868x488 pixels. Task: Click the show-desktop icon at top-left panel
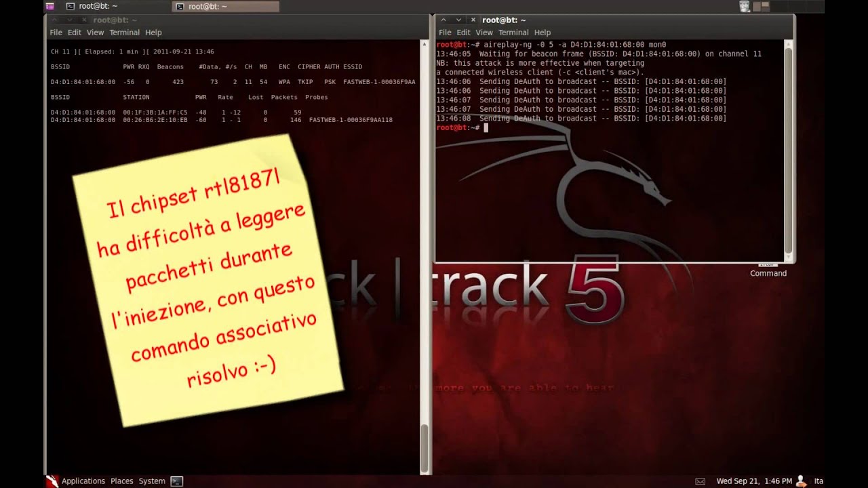tap(50, 6)
